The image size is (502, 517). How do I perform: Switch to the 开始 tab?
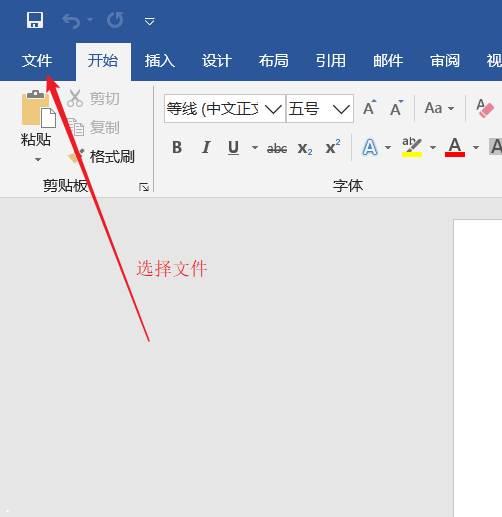click(x=103, y=61)
